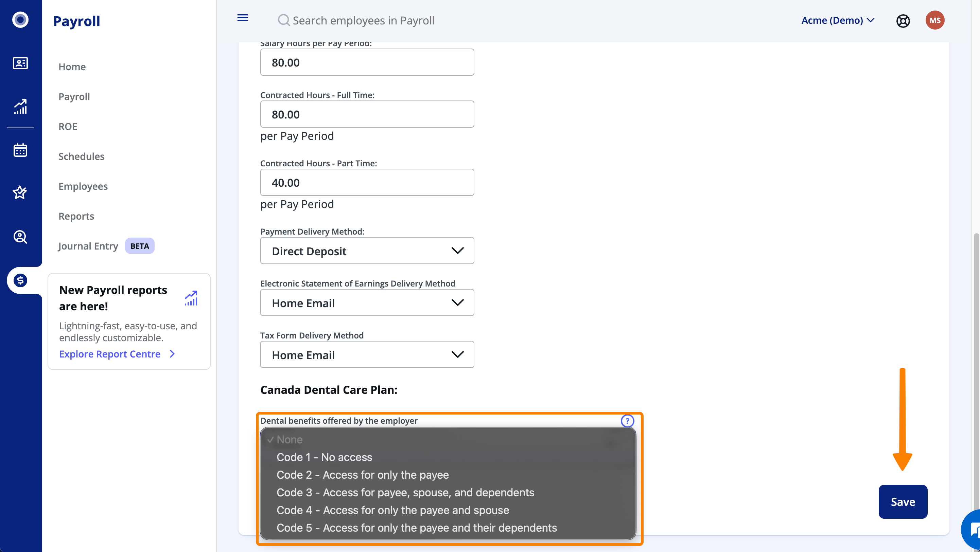Select Code 1 - No access option
Screen dimensions: 980x552
pos(324,457)
